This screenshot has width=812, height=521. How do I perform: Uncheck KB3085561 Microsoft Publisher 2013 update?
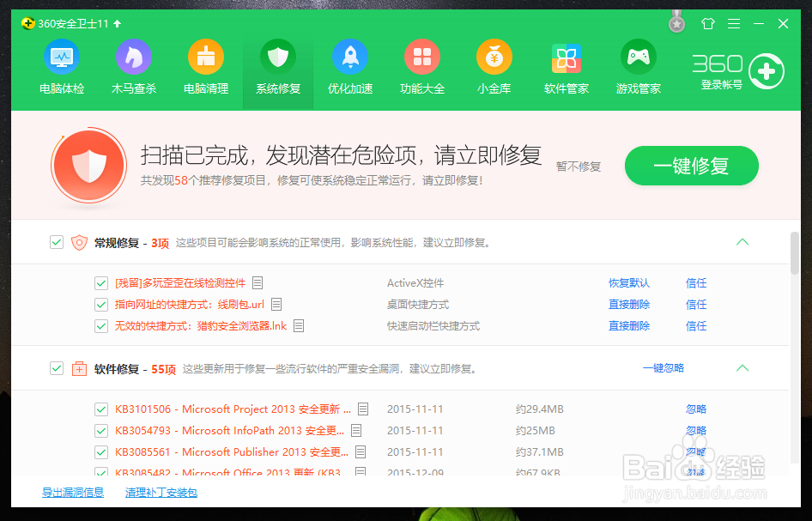(x=101, y=452)
